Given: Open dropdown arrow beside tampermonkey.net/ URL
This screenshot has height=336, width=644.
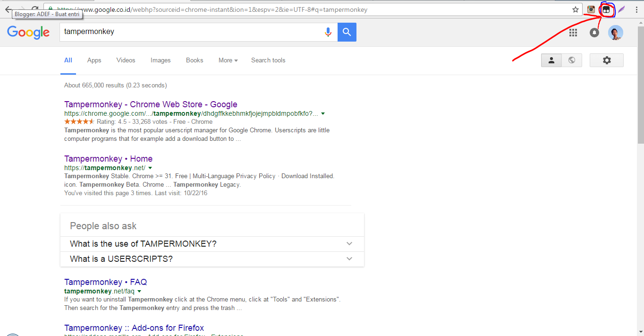Looking at the screenshot, I should coord(150,168).
